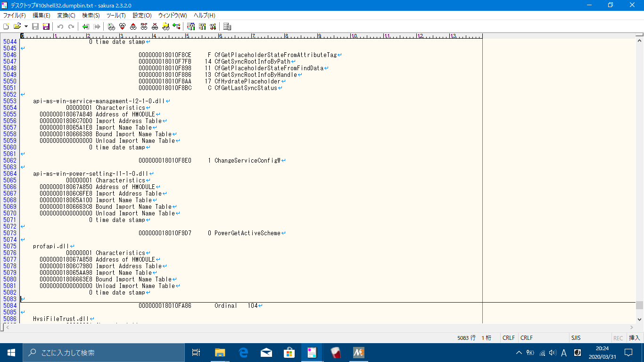Find previous match (up arrow binoculars)
The height and width of the screenshot is (362, 644).
(133, 26)
